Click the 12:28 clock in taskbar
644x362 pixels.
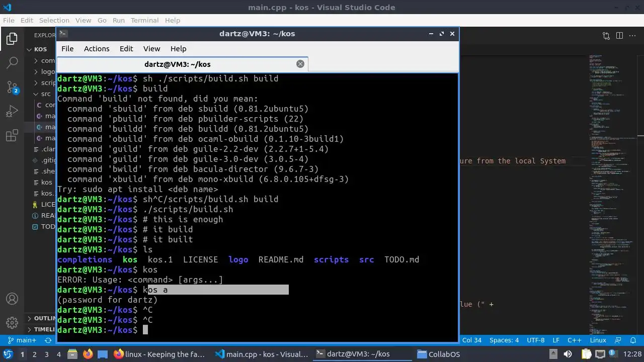click(x=632, y=354)
